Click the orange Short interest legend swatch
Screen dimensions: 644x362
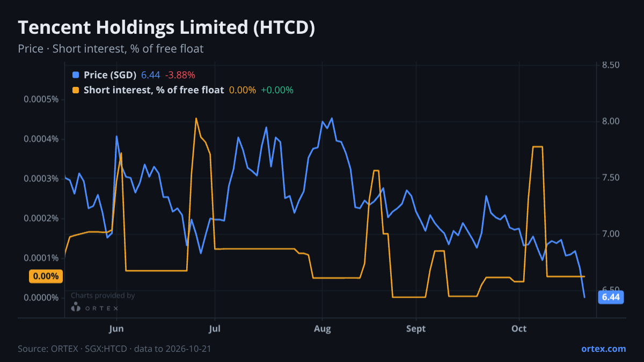[76, 90]
